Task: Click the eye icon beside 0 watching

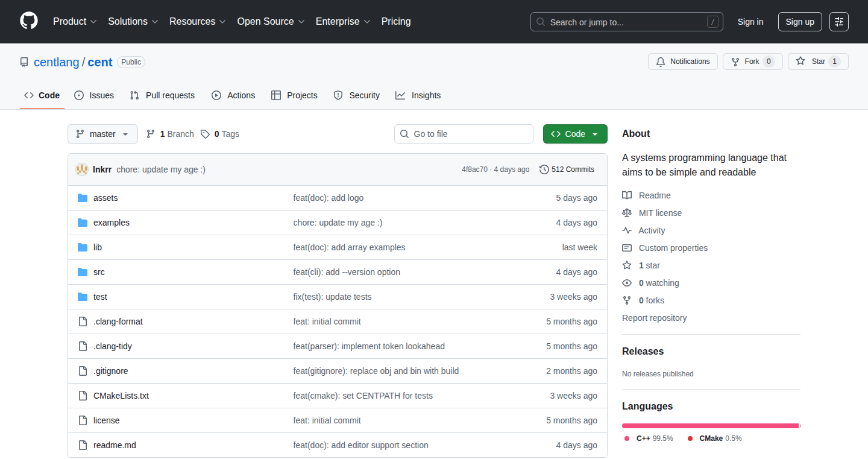Action: pos(627,283)
